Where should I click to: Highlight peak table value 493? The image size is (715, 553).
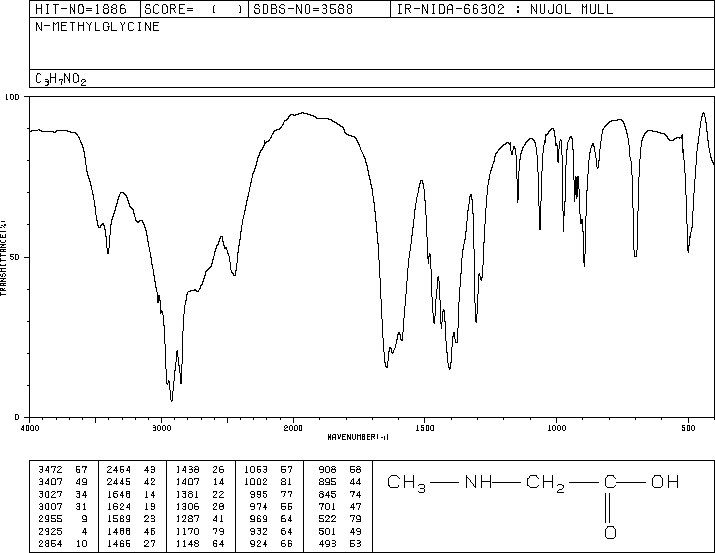327,543
